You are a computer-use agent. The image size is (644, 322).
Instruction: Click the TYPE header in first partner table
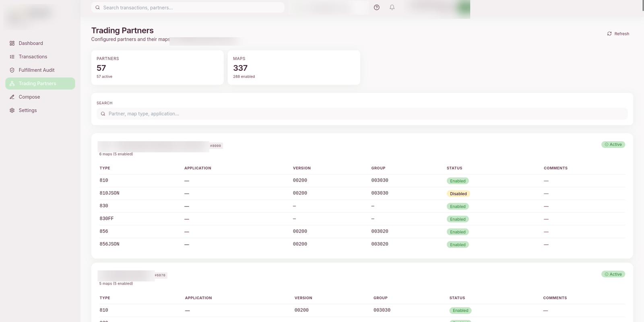(105, 168)
